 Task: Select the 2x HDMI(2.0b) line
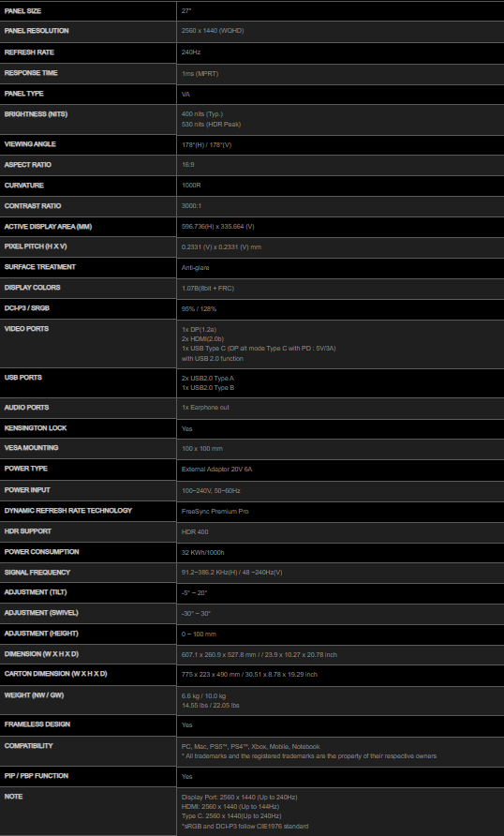202,338
